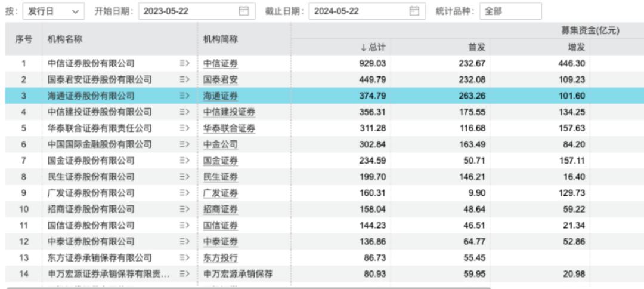
Task: Select the total value 86.73
Action: pyautogui.click(x=375, y=258)
